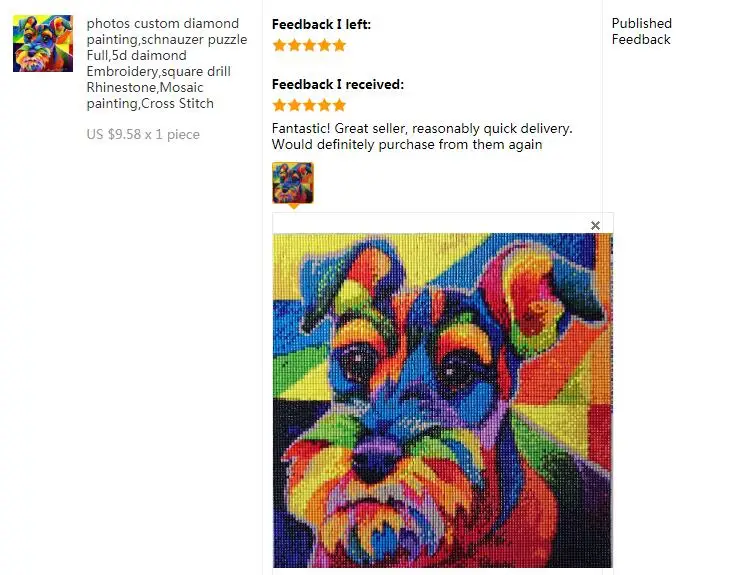
Task: Click orange pointer arrow below review thumbnail
Action: [x=294, y=206]
